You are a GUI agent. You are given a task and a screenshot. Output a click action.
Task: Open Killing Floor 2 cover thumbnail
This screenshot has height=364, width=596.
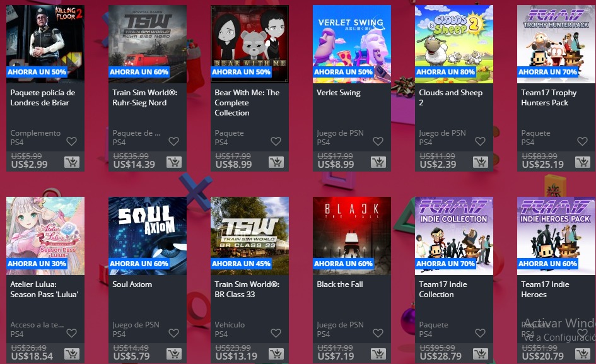[x=45, y=44]
